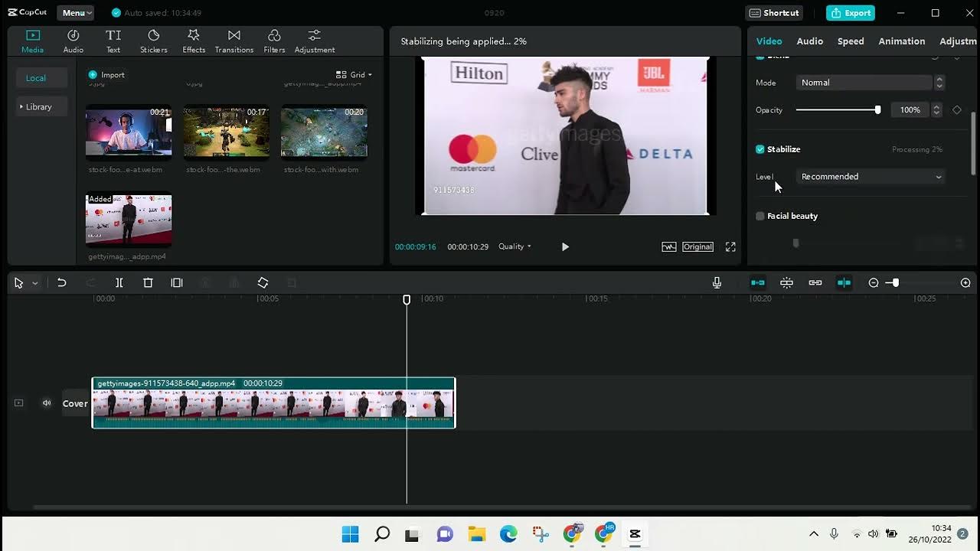Toggle preview axis on timeline
The width and height of the screenshot is (980, 551).
844,283
